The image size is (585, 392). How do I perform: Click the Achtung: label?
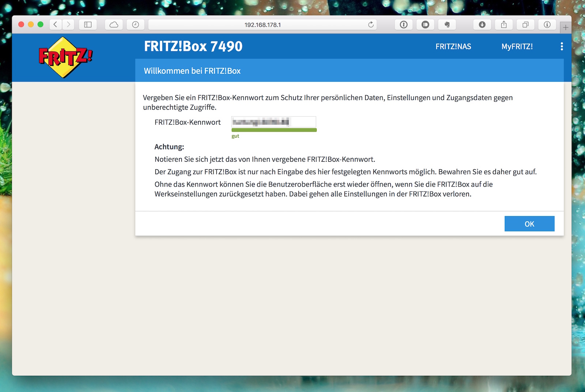click(x=169, y=147)
